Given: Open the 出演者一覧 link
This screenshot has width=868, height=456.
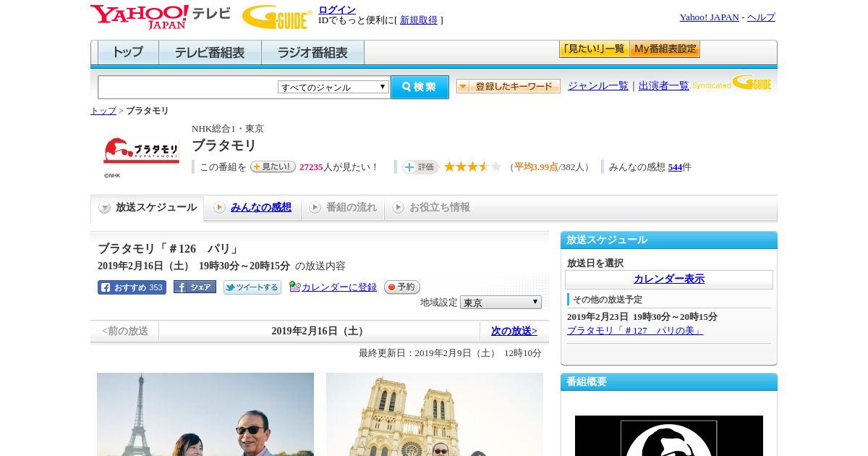Looking at the screenshot, I should [664, 86].
